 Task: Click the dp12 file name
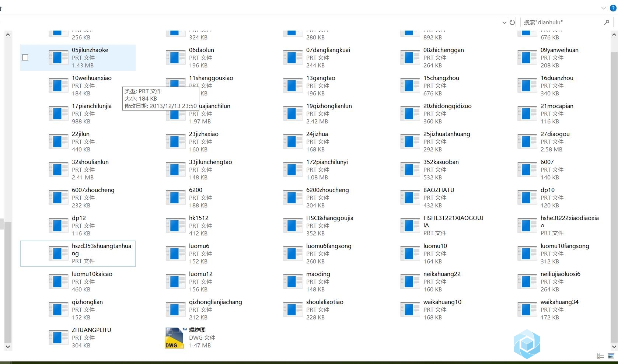click(79, 218)
